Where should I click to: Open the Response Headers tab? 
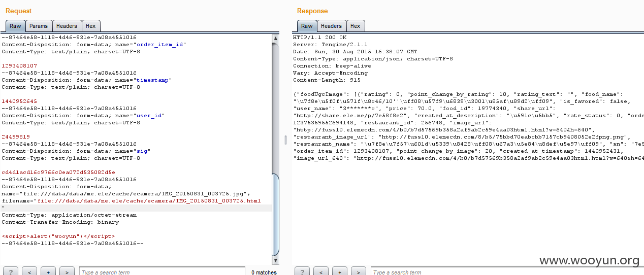331,26
